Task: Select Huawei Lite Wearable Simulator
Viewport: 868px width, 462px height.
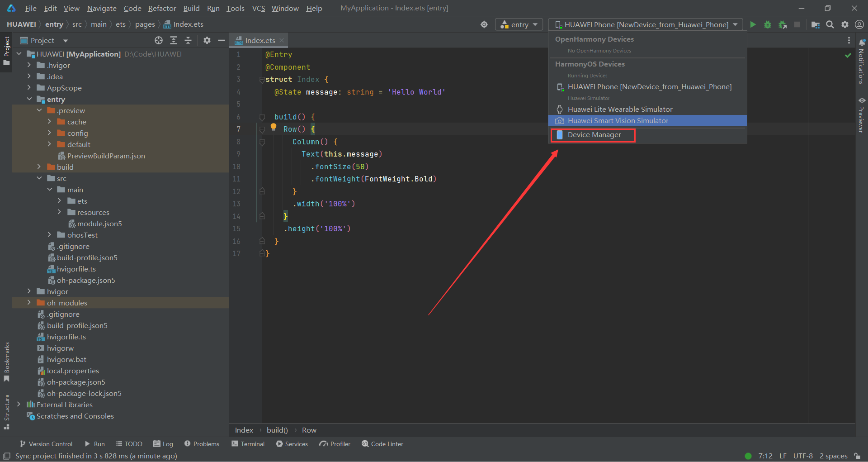Action: click(647, 109)
